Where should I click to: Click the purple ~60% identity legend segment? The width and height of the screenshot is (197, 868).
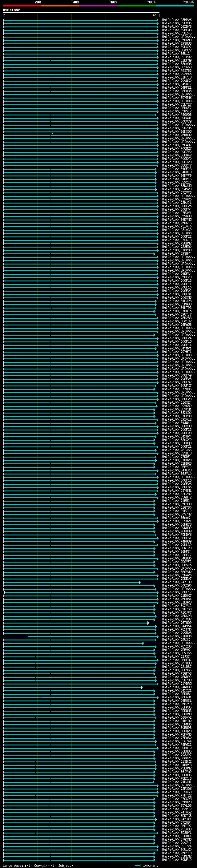pyautogui.click(x=98, y=6)
